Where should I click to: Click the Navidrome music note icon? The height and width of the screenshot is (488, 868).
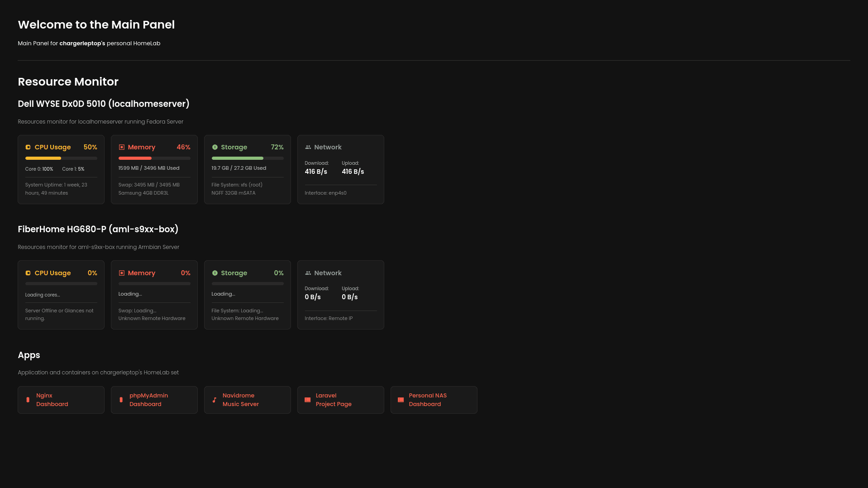215,400
